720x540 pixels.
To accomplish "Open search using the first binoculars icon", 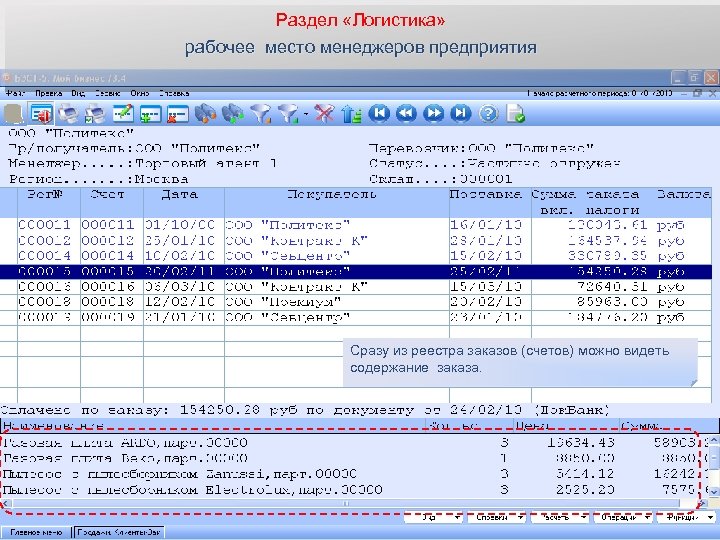I will pos(205,113).
